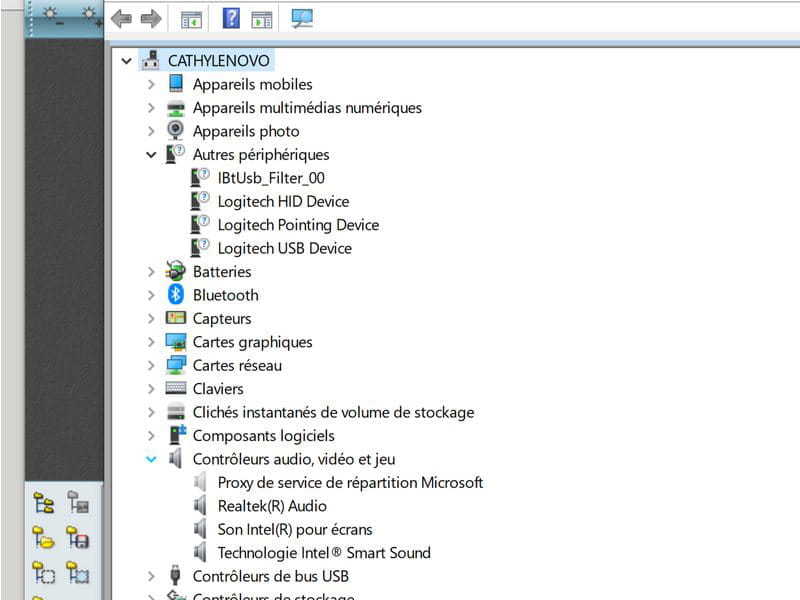Select the "IBtUsb_Filter_00" device
This screenshot has width=800, height=600.
pos(271,178)
